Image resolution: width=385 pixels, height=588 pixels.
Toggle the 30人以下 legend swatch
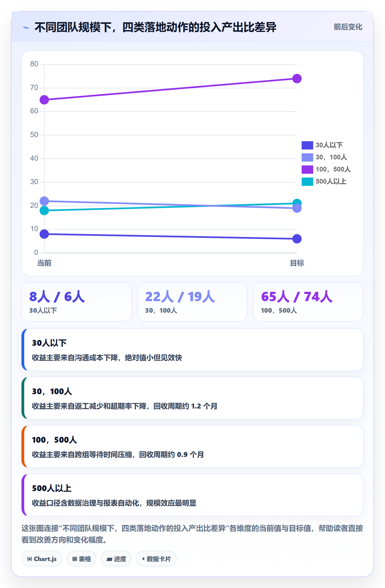point(307,145)
